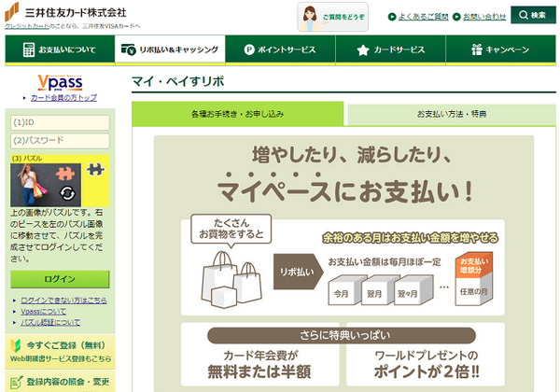Open the キャンペーン menu
Image resolution: width=560 pixels, height=392 pixels.
pos(500,49)
